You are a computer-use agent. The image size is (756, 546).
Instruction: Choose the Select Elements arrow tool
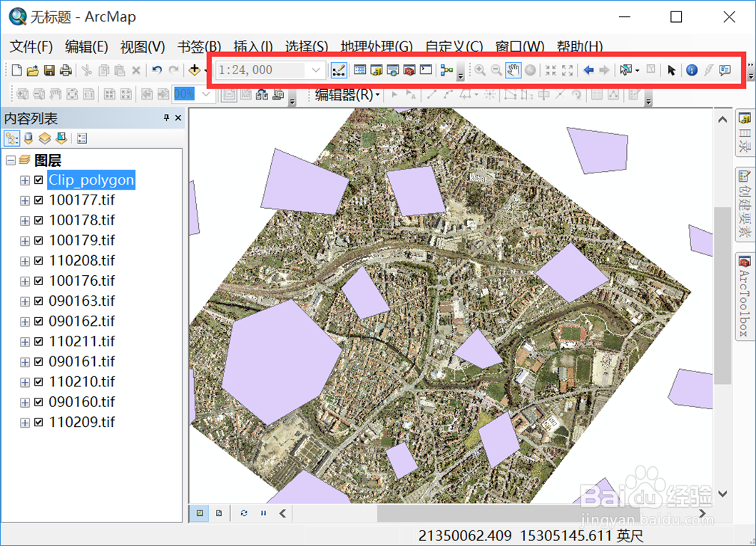671,71
